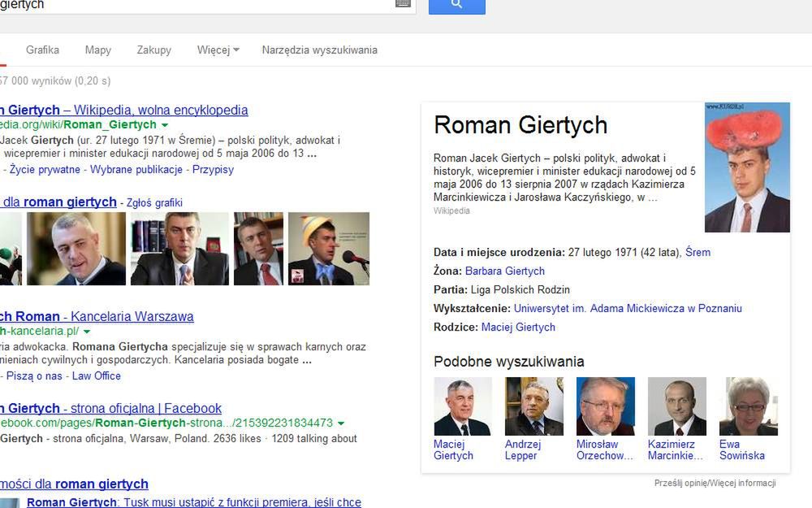The height and width of the screenshot is (508, 812).
Task: Open Ewa Sowińska name link
Action: [741, 450]
